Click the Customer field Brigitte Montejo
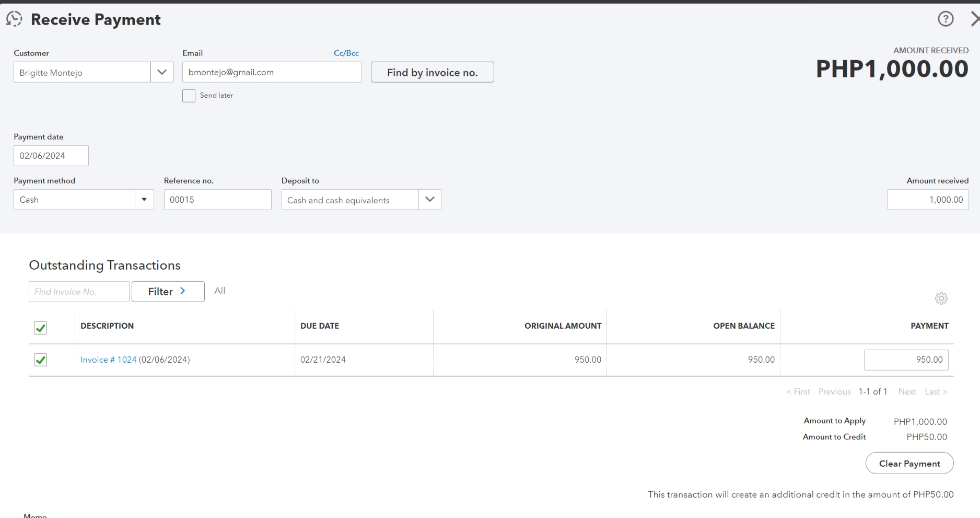The image size is (980, 518). click(82, 72)
